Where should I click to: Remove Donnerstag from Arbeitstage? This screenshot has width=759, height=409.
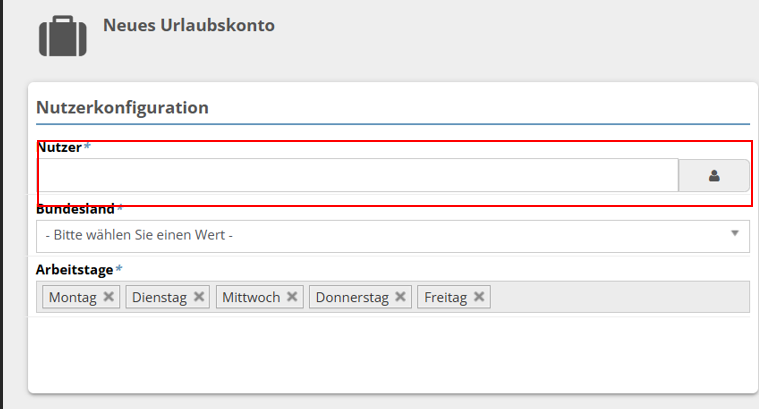(400, 297)
